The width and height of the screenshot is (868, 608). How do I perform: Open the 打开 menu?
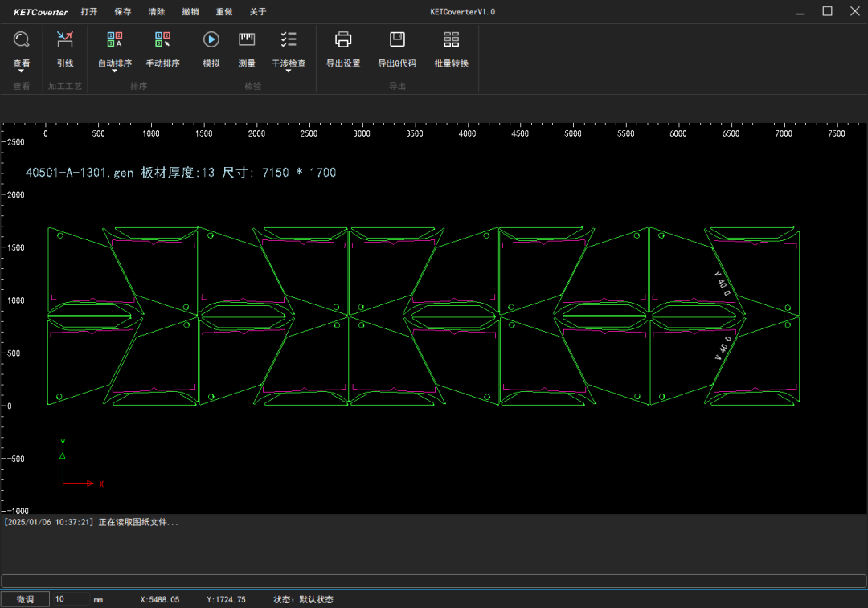[89, 12]
